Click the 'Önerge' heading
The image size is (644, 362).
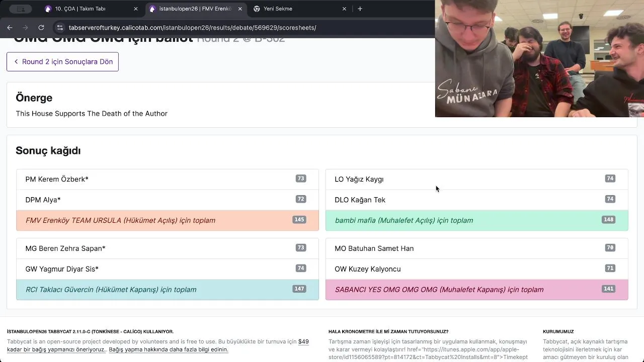34,98
